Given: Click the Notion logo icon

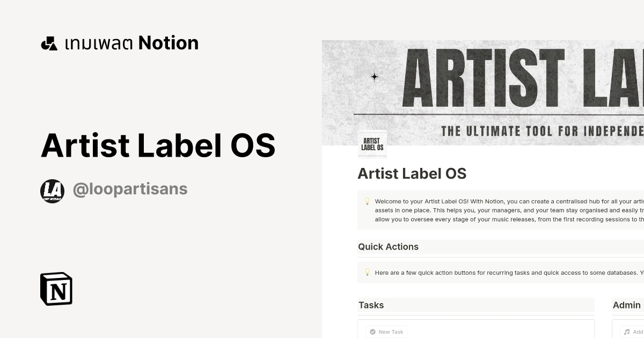Looking at the screenshot, I should [x=56, y=289].
